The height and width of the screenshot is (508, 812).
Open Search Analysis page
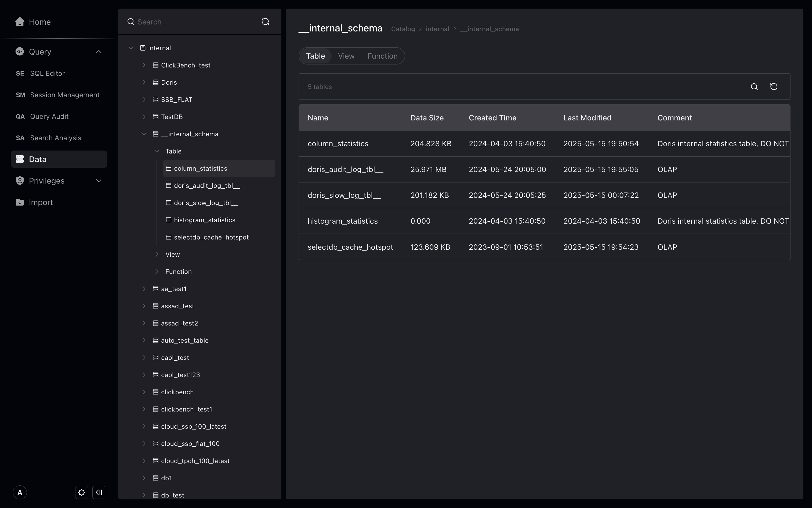56,138
